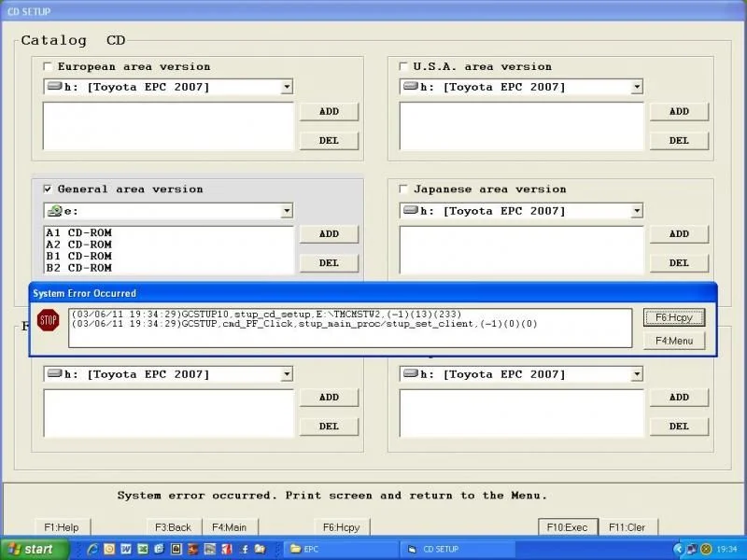Click ADD in Japanese area version
The image size is (747, 560).
pyautogui.click(x=679, y=234)
